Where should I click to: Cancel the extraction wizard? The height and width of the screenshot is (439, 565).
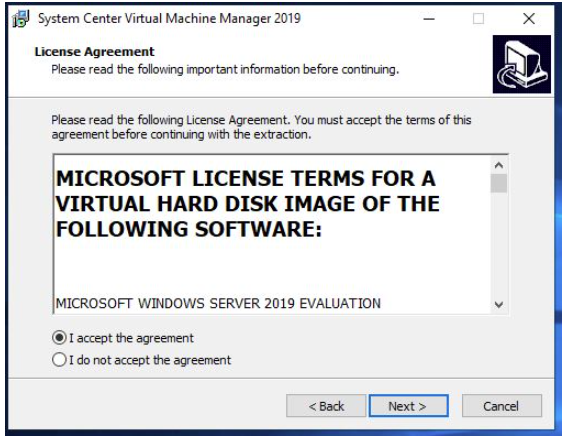click(502, 406)
